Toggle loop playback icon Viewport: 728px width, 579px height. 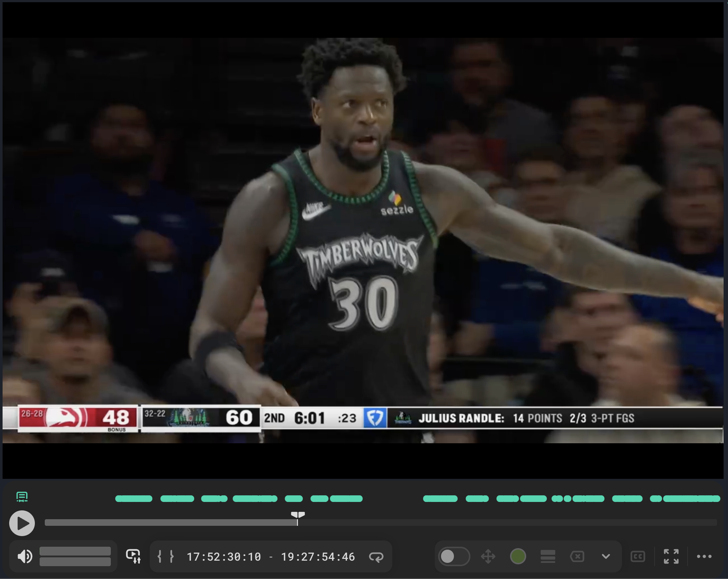tap(376, 557)
